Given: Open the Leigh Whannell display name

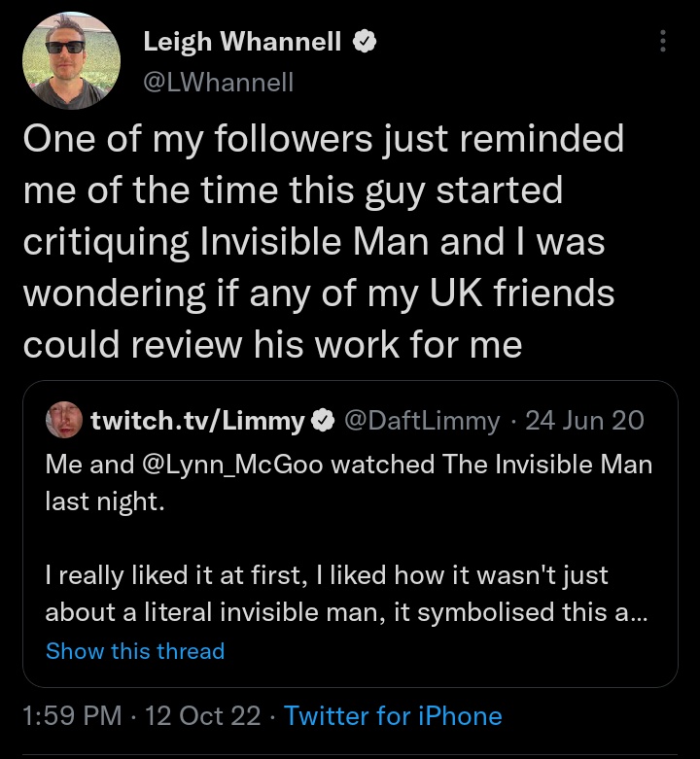Looking at the screenshot, I should [x=242, y=41].
